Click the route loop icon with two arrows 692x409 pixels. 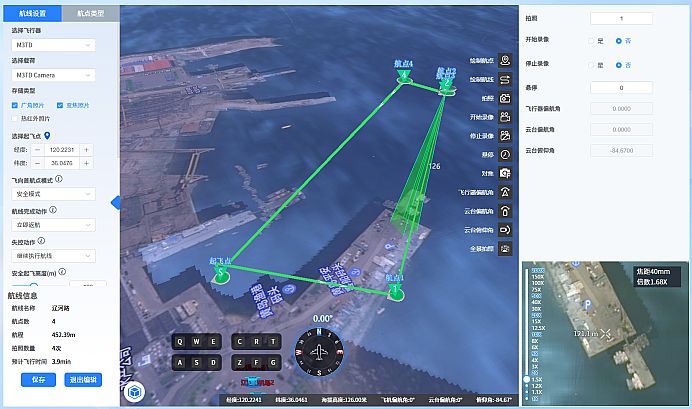pyautogui.click(x=505, y=79)
